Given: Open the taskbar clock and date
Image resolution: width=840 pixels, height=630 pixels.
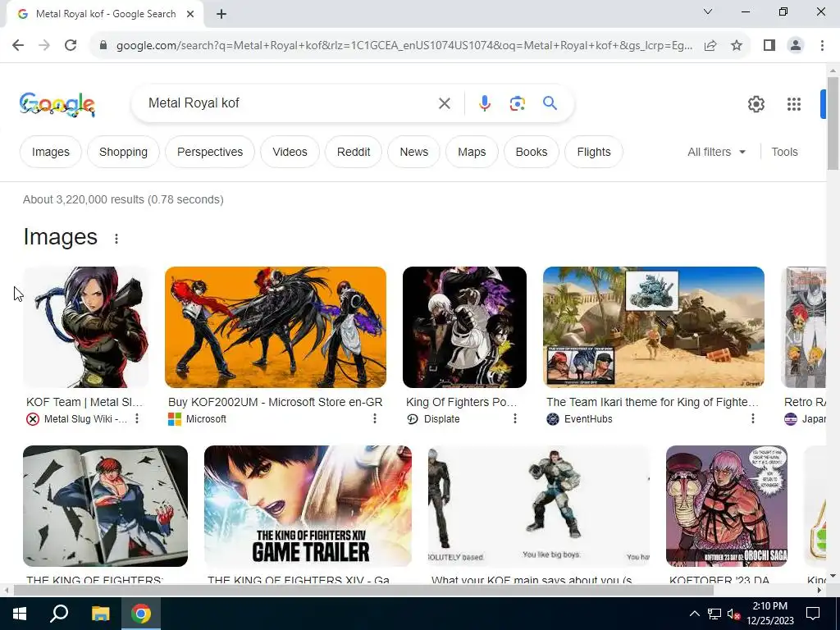Looking at the screenshot, I should pyautogui.click(x=769, y=614).
